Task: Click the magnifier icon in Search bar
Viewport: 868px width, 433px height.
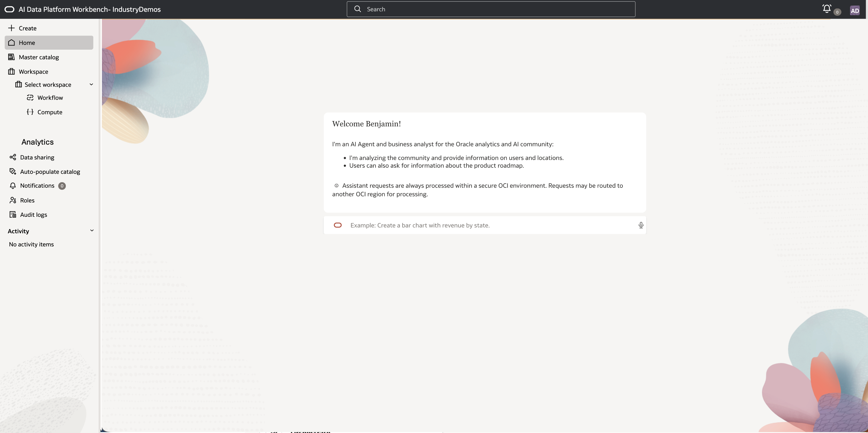Action: (357, 9)
